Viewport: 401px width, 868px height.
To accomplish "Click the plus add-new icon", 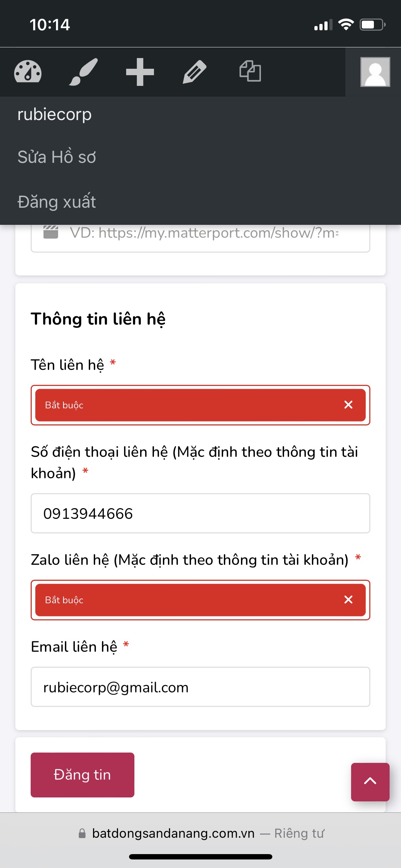I will coord(140,72).
